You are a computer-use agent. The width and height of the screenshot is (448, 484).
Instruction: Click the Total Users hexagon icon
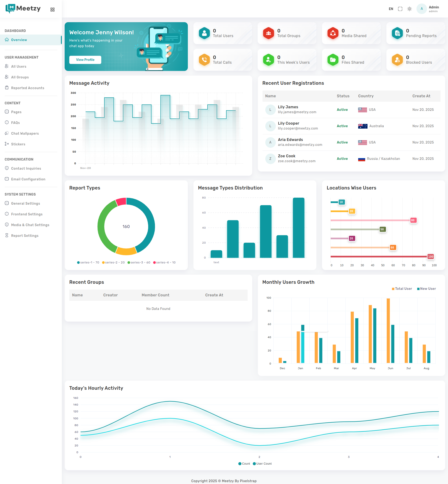coord(204,33)
